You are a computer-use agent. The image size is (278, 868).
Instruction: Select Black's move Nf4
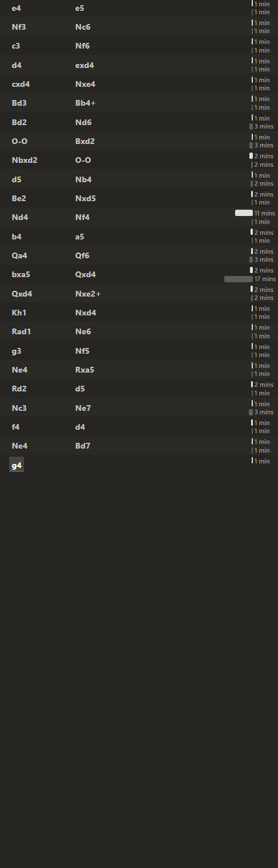point(82,217)
